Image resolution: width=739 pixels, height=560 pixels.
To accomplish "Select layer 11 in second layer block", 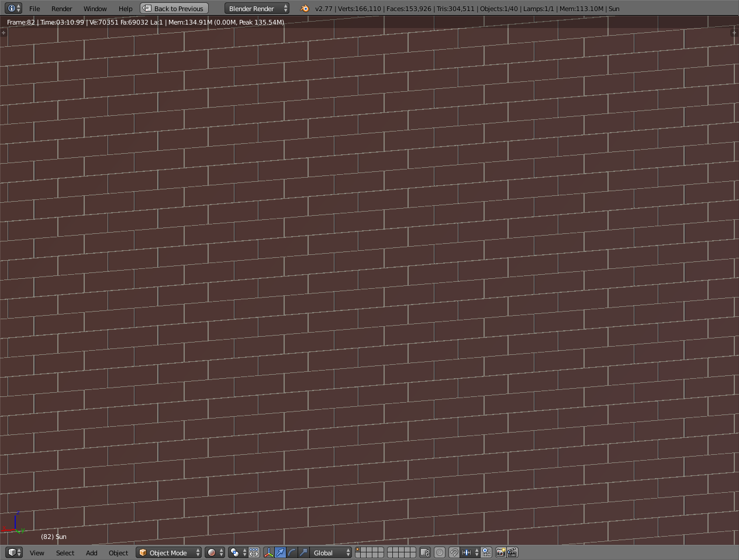I will point(390,549).
